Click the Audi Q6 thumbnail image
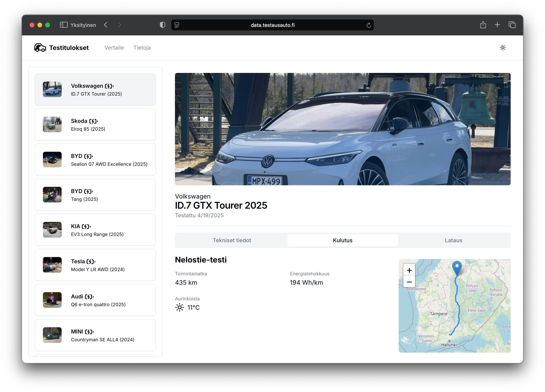545x392 pixels. click(52, 300)
